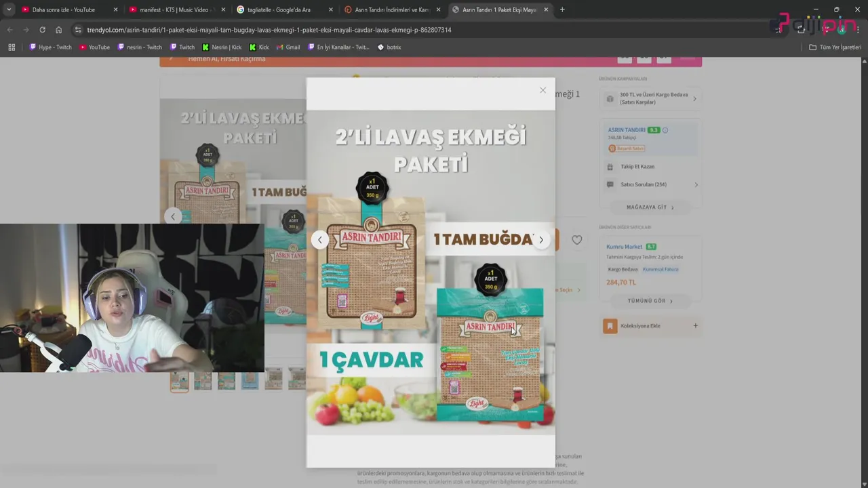Open the 'Asrın Tandırı İndirimleri' tab
Image resolution: width=868 pixels, height=488 pixels.
click(x=392, y=9)
